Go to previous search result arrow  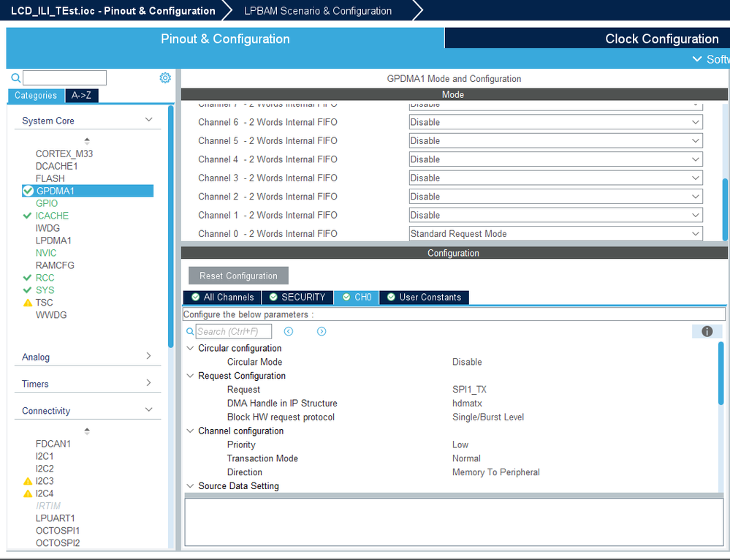(289, 331)
